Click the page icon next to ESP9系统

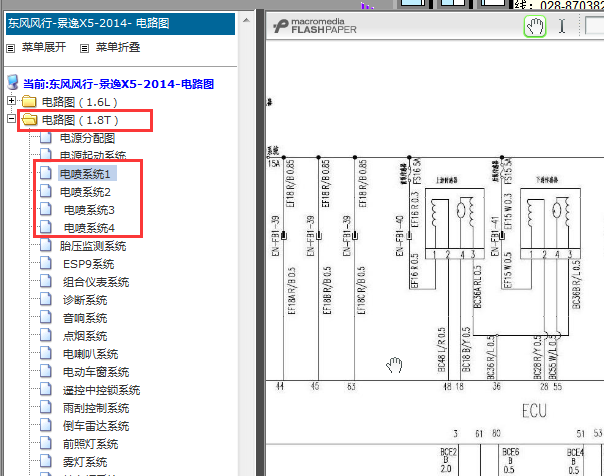(46, 264)
